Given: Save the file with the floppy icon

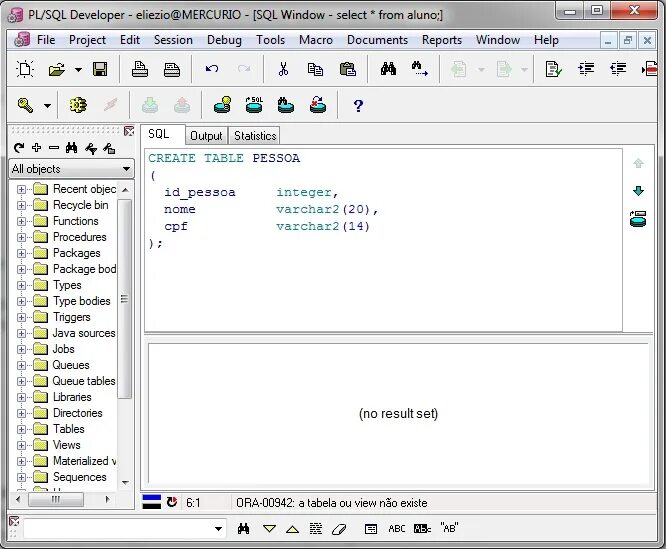Looking at the screenshot, I should pos(100,69).
